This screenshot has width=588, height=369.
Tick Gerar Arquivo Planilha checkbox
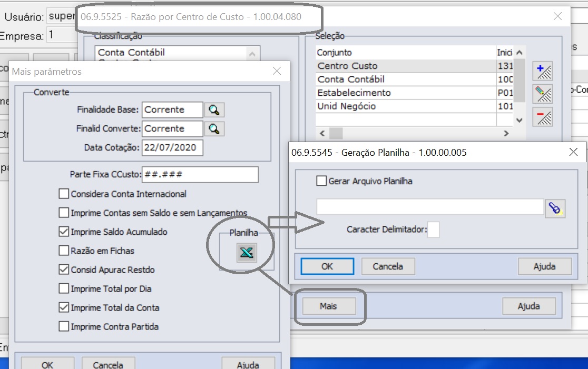[321, 181]
